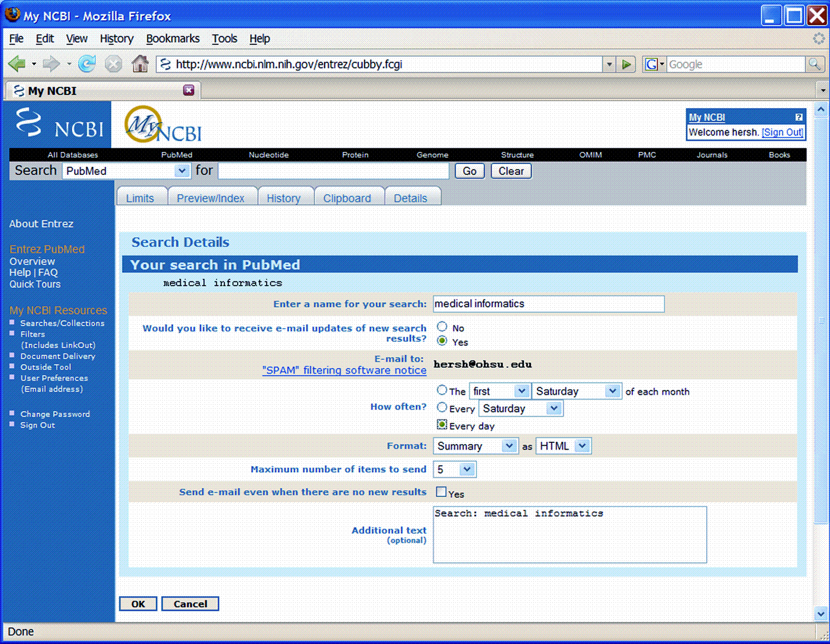Select the 'Every day' radio option

pos(442,424)
